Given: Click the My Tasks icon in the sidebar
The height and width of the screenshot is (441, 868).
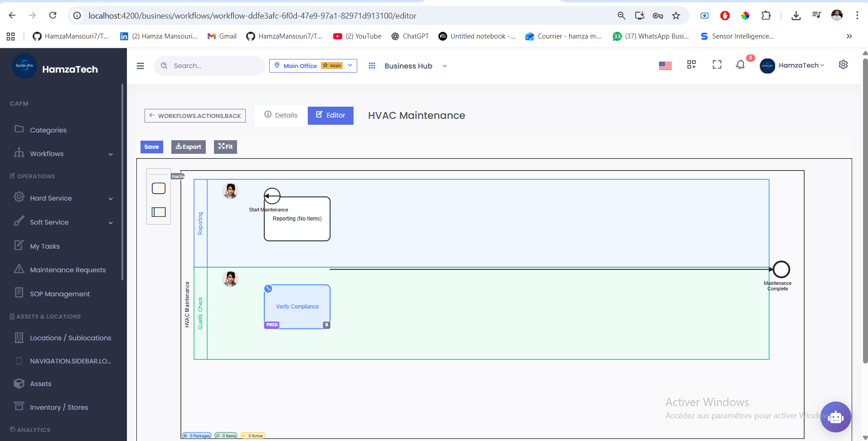Looking at the screenshot, I should [19, 245].
